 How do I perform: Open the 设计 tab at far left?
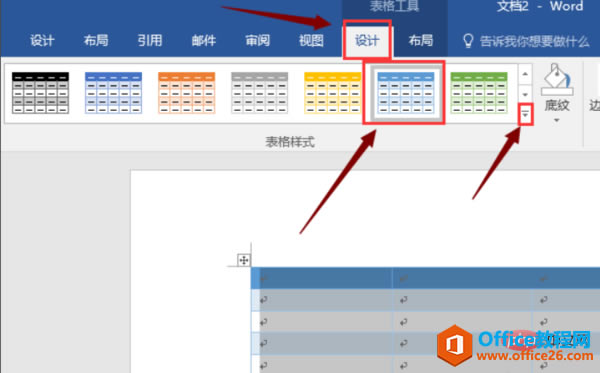coord(42,40)
